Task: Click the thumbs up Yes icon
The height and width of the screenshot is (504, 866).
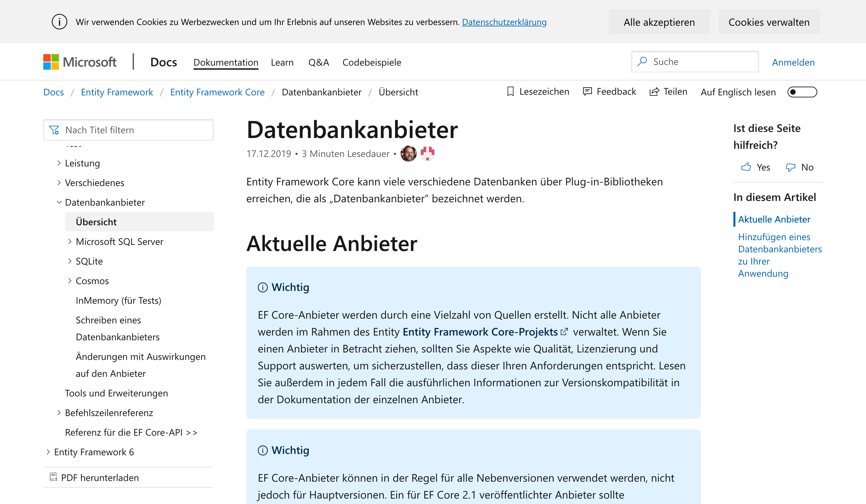Action: 746,167
